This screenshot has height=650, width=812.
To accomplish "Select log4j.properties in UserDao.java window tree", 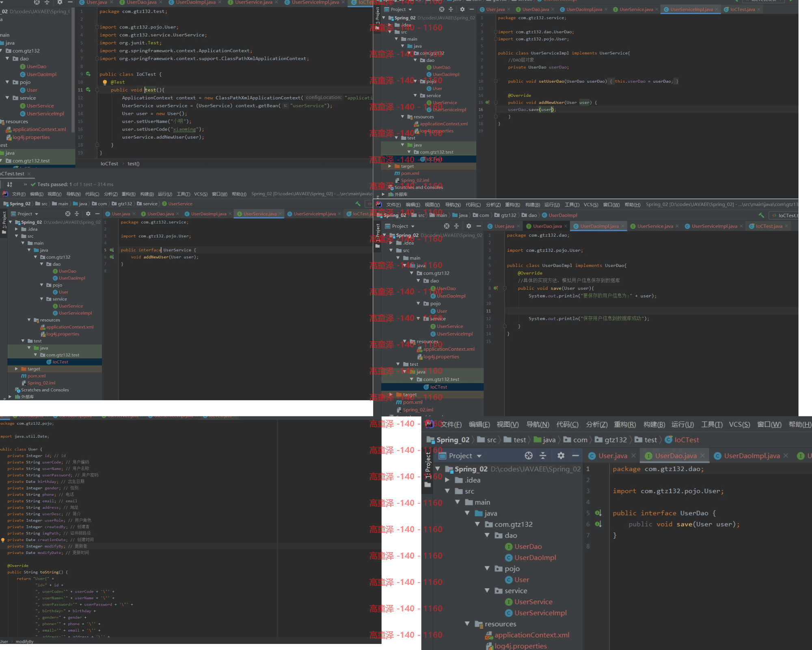I will [516, 646].
